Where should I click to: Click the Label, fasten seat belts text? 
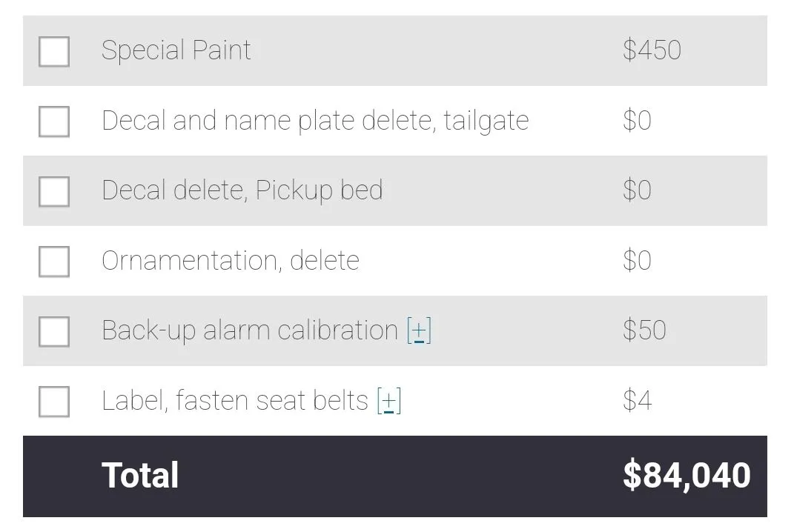(x=235, y=400)
